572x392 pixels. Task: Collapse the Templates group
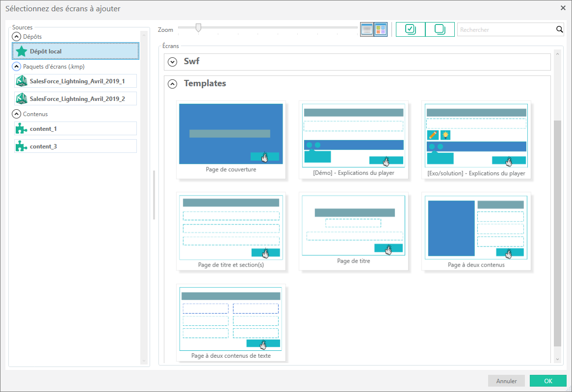[172, 84]
